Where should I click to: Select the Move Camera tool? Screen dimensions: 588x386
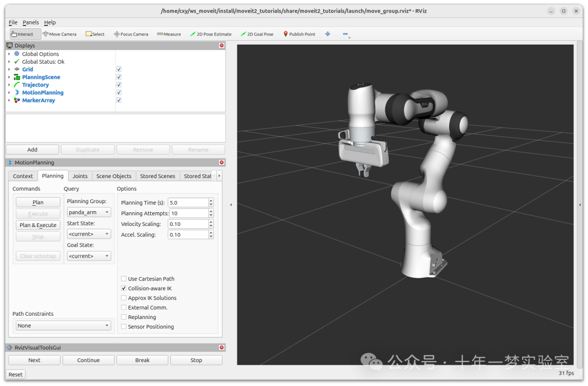(x=60, y=34)
